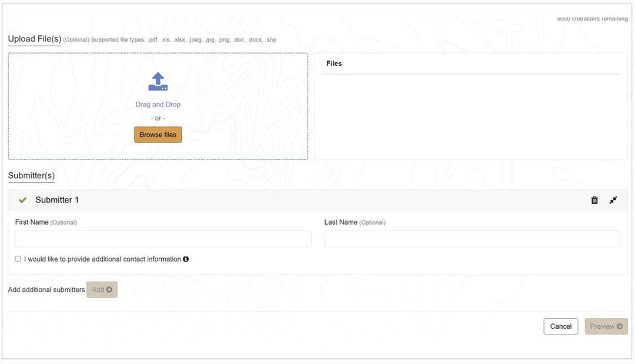Focus the First Name input field

pos(163,239)
